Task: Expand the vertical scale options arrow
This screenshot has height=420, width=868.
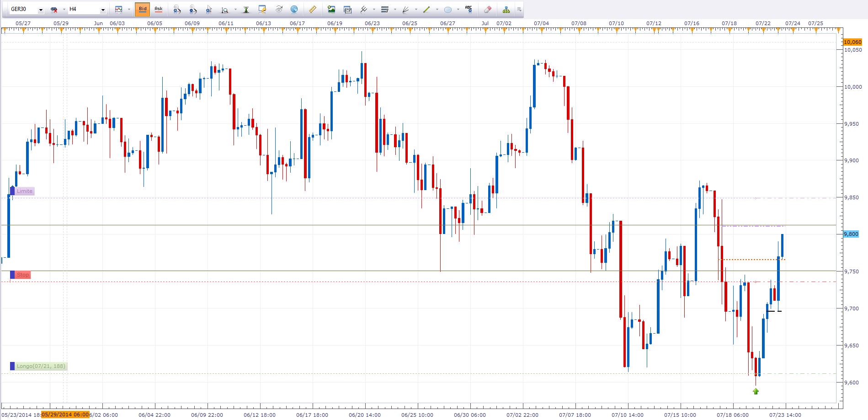Action: [x=235, y=10]
